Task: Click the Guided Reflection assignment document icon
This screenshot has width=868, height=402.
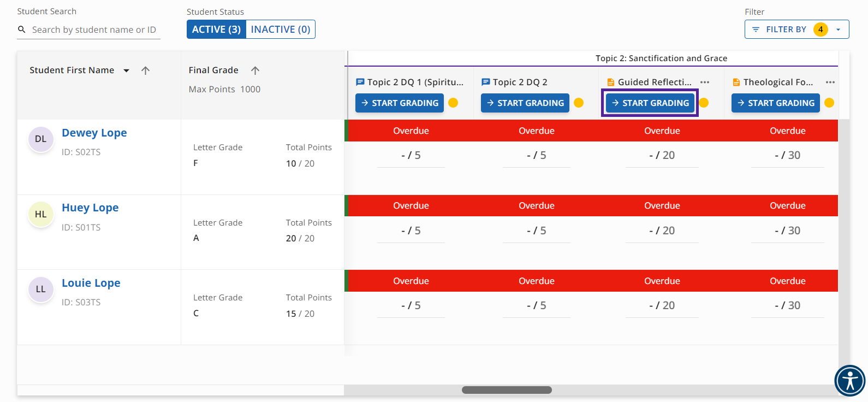Action: (611, 82)
